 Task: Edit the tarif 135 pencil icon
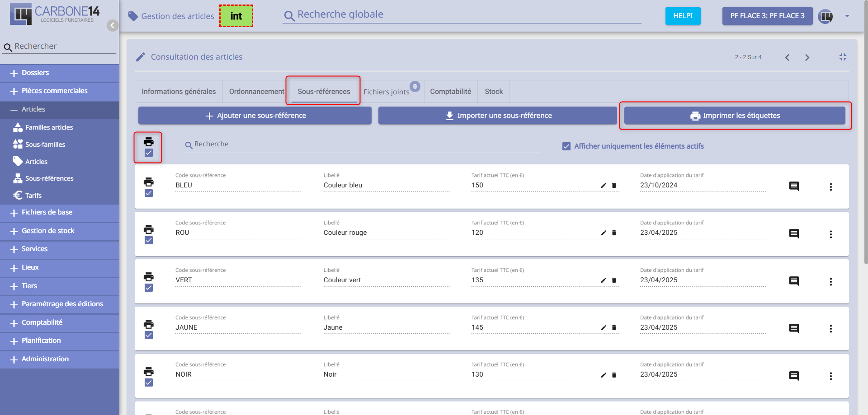click(603, 280)
